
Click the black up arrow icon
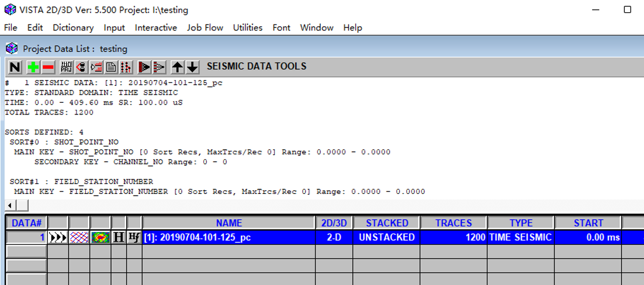click(x=178, y=67)
